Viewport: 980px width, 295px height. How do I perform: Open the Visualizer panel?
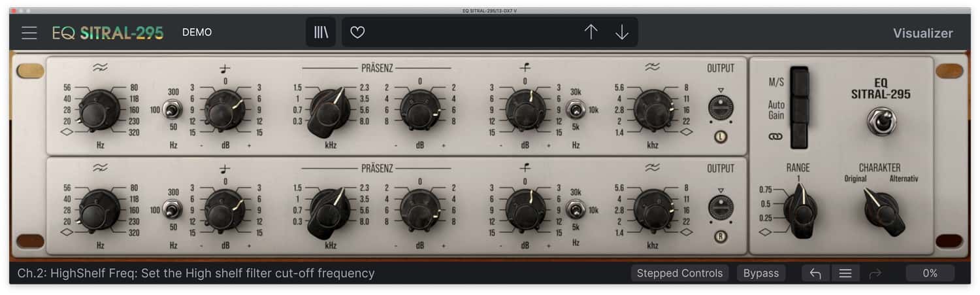point(923,33)
